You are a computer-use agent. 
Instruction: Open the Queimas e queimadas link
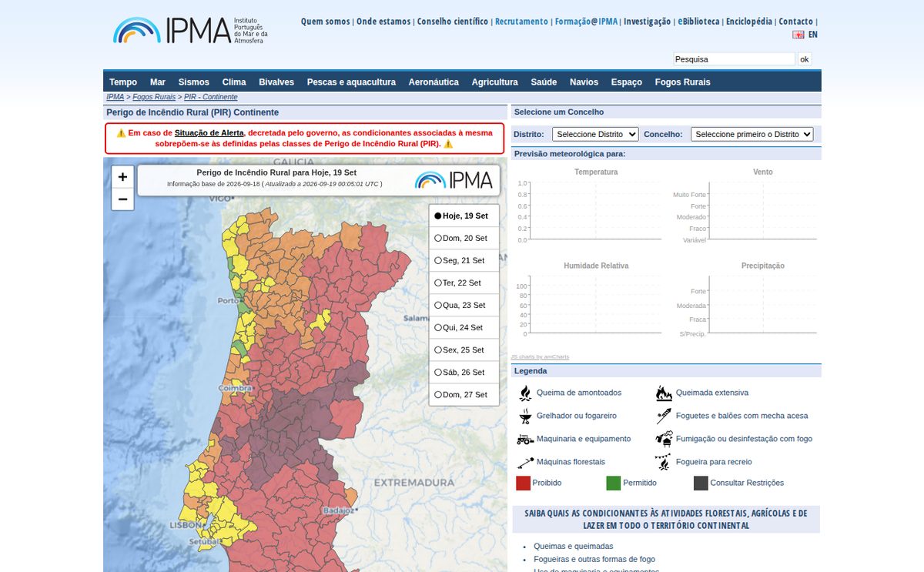[x=574, y=546]
